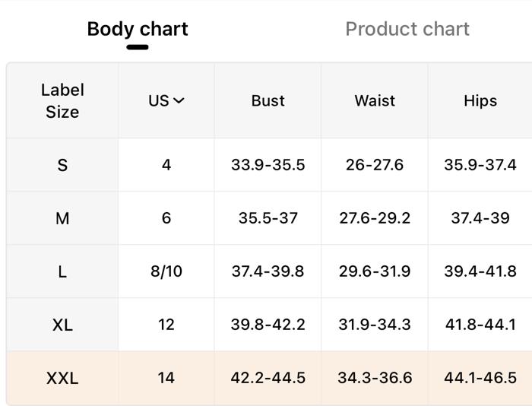Click waist measurement 27.6-29.2
The height and width of the screenshot is (406, 532).
tap(375, 218)
